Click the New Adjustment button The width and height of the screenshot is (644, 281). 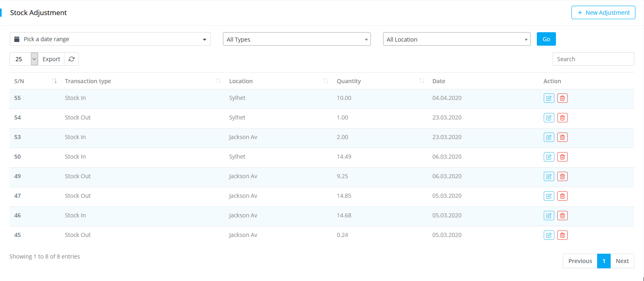pos(603,13)
